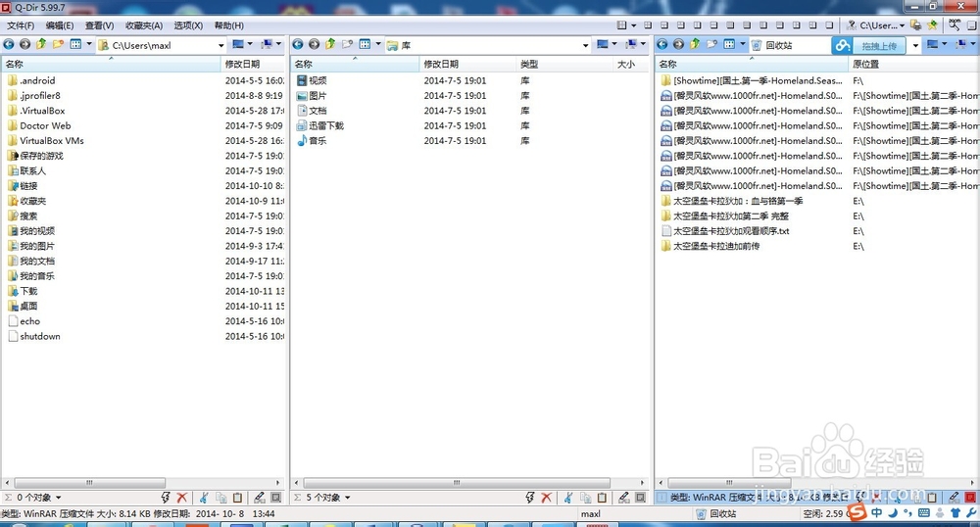Viewport: 980px width, 527px height.
Task: Click Sogou 中 input mode indicator
Action: [876, 512]
